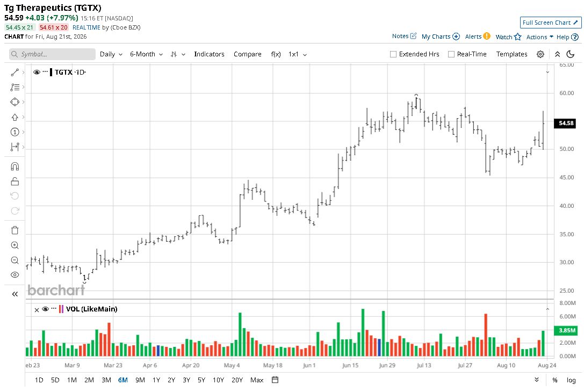The width and height of the screenshot is (584, 392).
Task: Toggle visibility of all drawings
Action: (15, 275)
